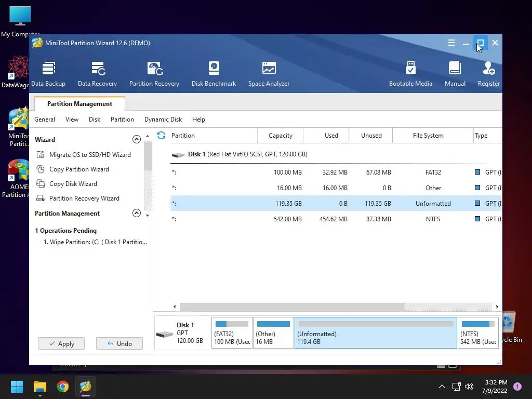Click Disk 1 header row in partition list
Screen dimensions: 532x399
point(336,154)
